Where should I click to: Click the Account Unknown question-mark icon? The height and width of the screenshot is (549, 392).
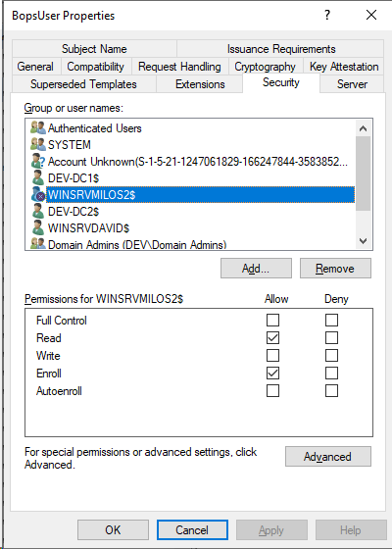(38, 161)
